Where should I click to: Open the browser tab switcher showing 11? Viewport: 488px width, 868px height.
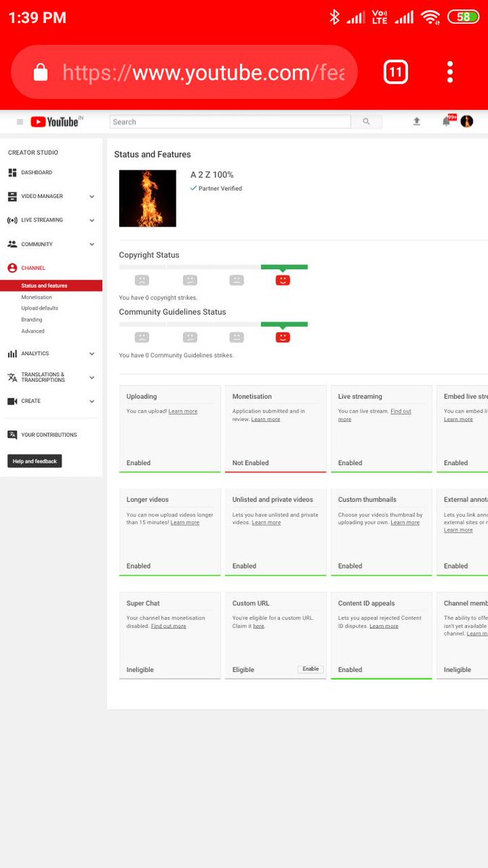[x=395, y=72]
